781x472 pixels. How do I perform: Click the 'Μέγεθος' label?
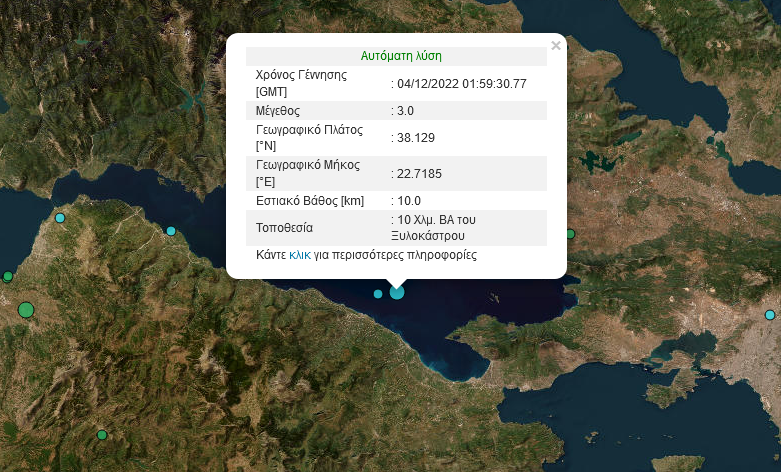(278, 111)
